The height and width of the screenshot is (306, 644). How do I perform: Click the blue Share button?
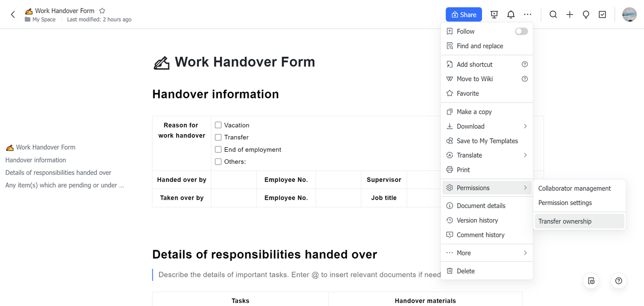tap(463, 15)
